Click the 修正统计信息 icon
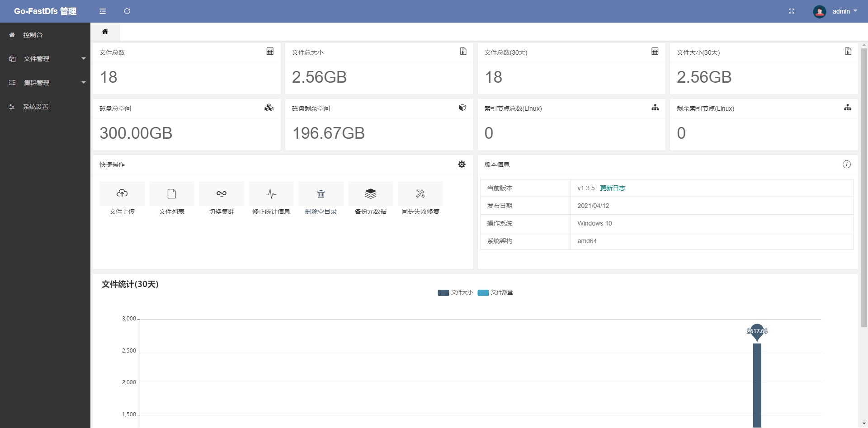This screenshot has height=428, width=868. [x=271, y=193]
